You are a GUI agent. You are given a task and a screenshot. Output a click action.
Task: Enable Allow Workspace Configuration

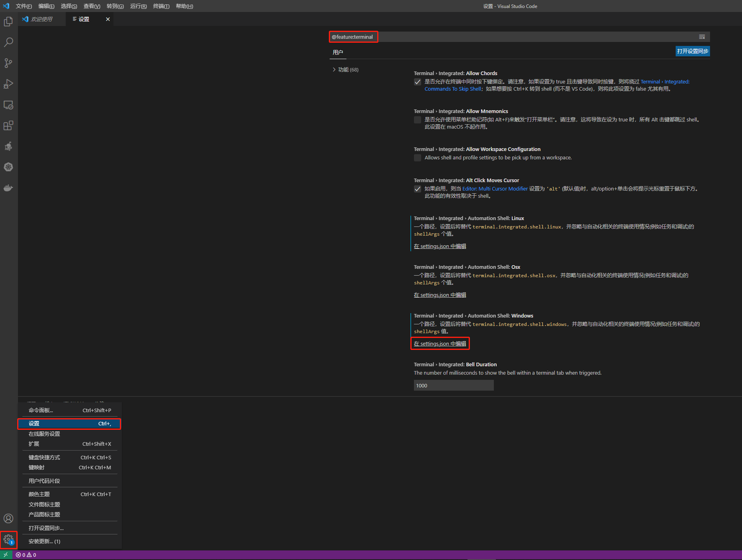point(417,158)
